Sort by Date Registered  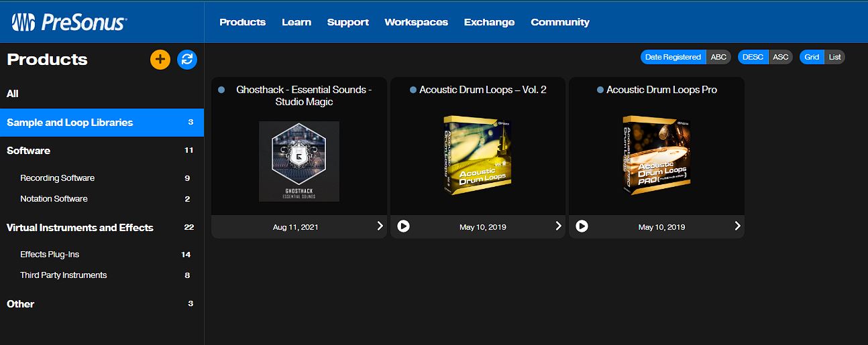[x=673, y=57]
